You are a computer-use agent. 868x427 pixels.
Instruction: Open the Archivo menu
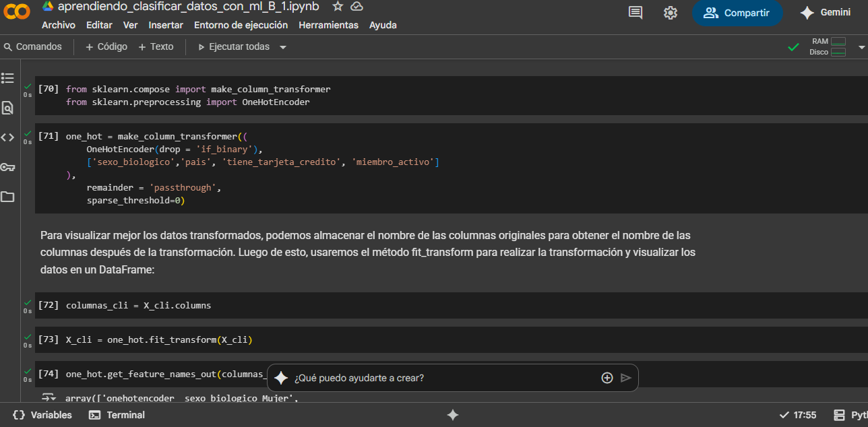tap(59, 25)
